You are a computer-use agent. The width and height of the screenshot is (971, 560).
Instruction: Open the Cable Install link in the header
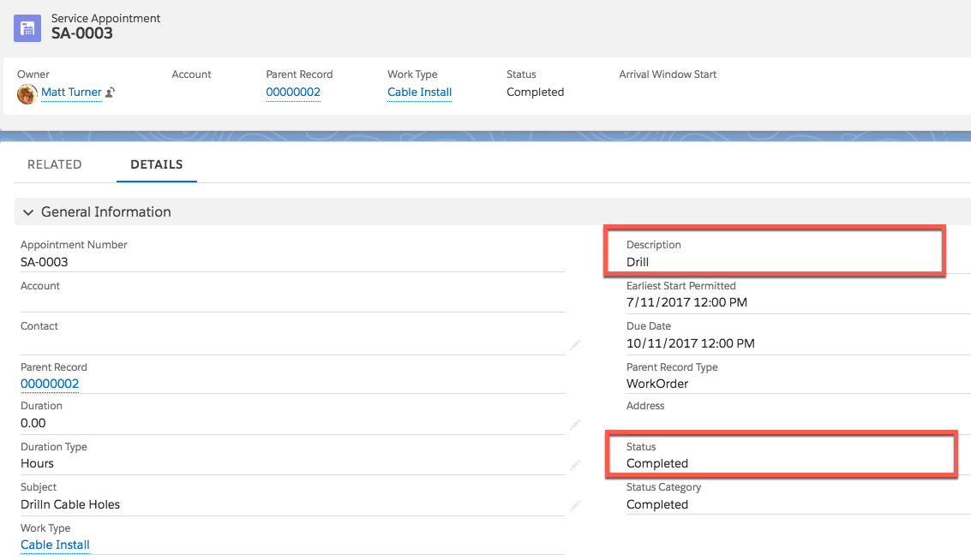(x=419, y=92)
